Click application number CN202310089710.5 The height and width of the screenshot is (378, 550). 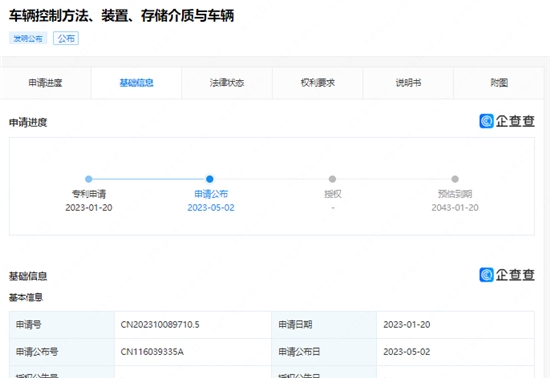[160, 325]
